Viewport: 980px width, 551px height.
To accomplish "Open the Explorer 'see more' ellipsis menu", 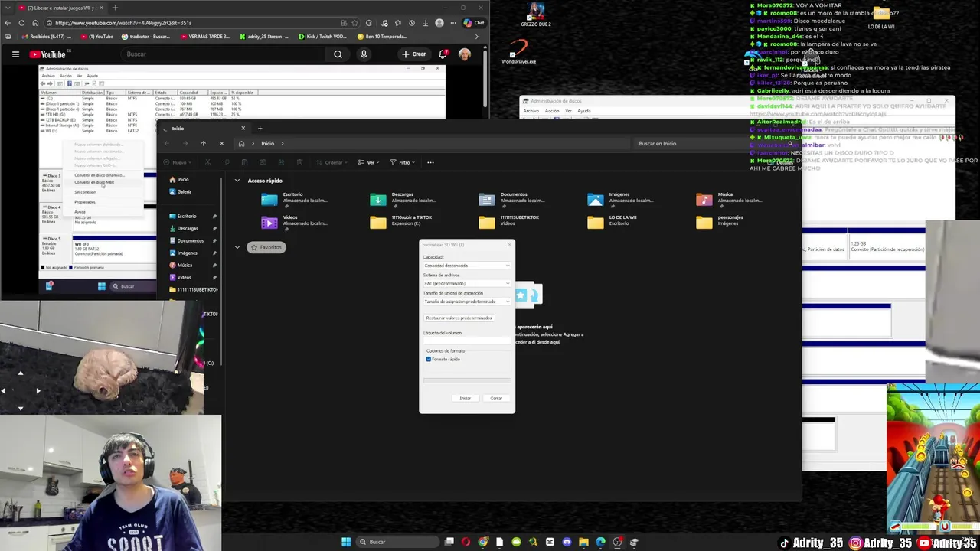I will click(x=430, y=162).
